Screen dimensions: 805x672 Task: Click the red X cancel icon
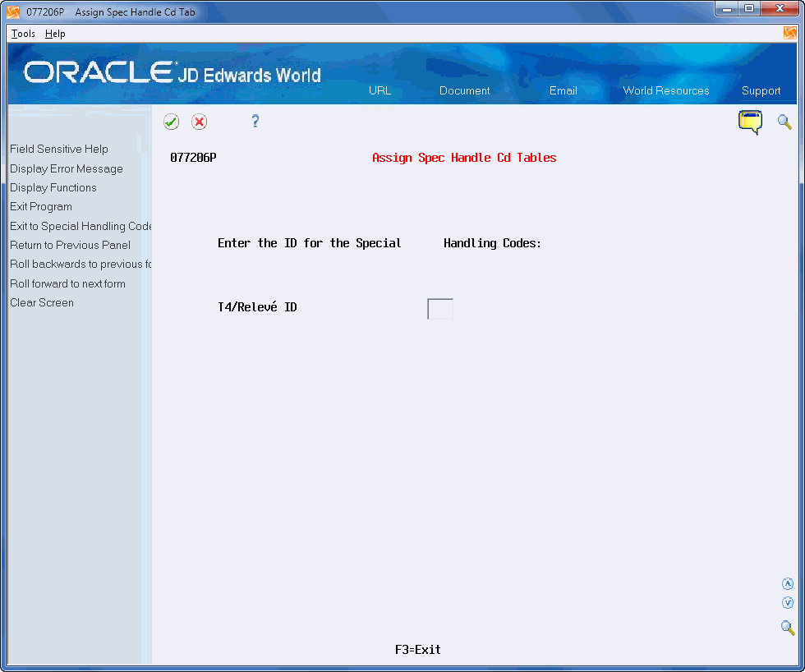click(199, 122)
